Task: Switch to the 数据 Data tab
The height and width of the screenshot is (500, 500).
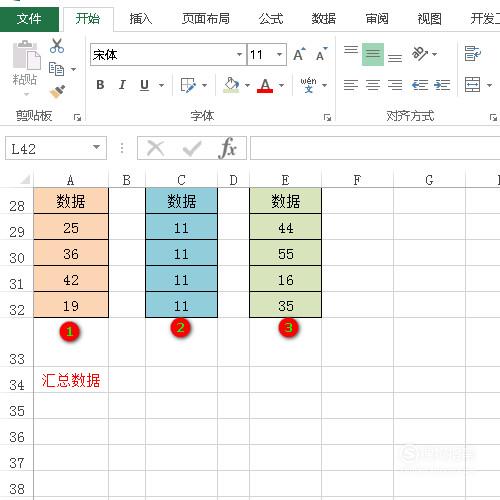Action: 324,19
